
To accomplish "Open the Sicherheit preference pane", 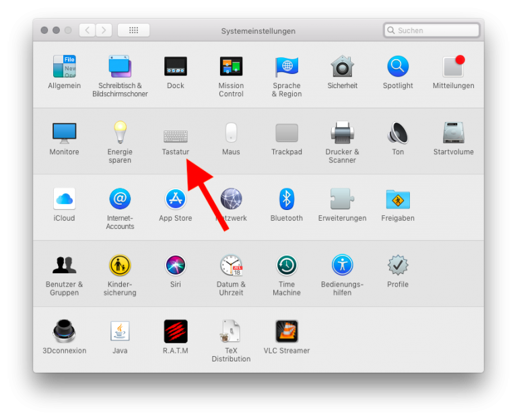I will pyautogui.click(x=342, y=66).
